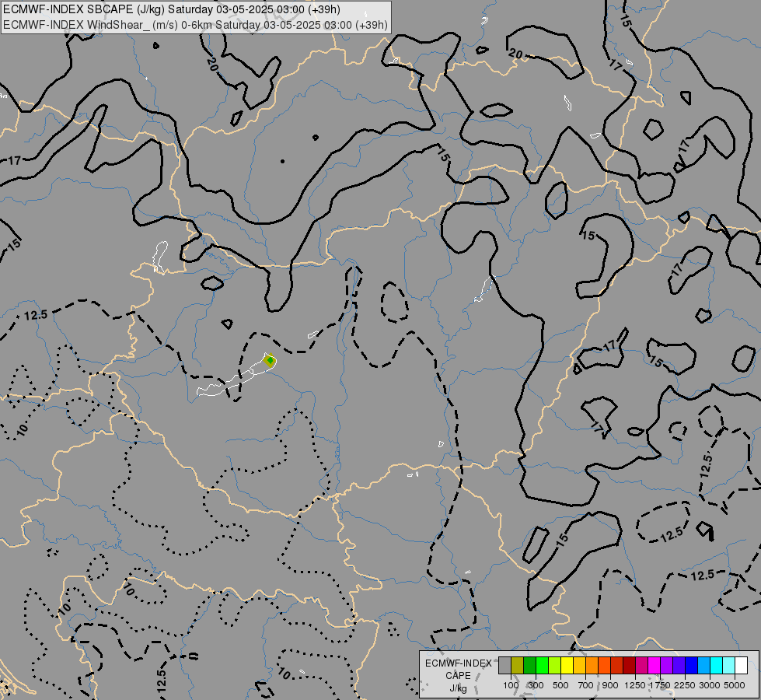Click the '100' legend scale value
Image resolution: width=761 pixels, height=700 pixels.
point(511,685)
